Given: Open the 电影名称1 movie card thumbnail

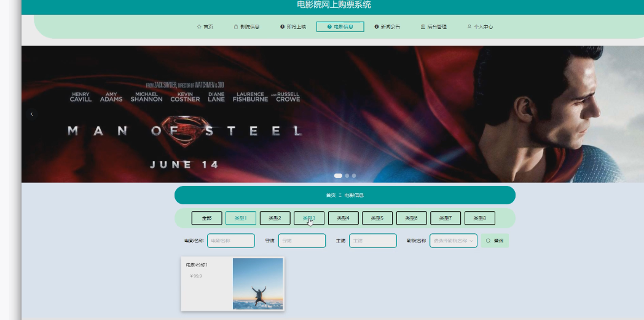Looking at the screenshot, I should pos(258,284).
